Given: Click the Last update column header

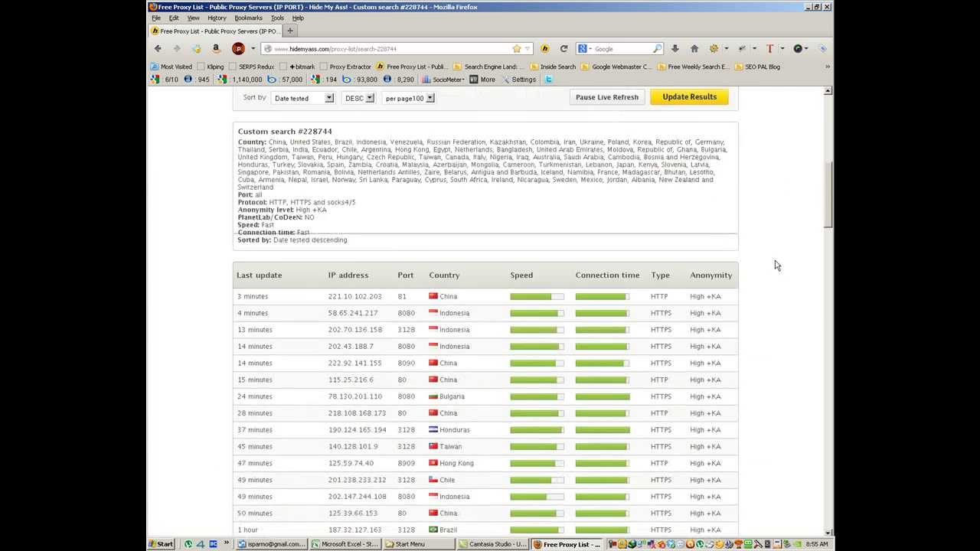Looking at the screenshot, I should 259,275.
